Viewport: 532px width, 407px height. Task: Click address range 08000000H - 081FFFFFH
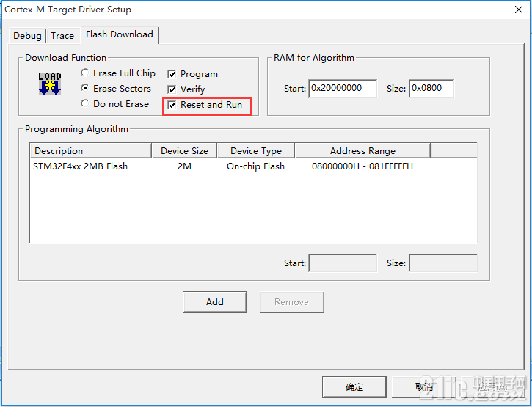click(362, 166)
